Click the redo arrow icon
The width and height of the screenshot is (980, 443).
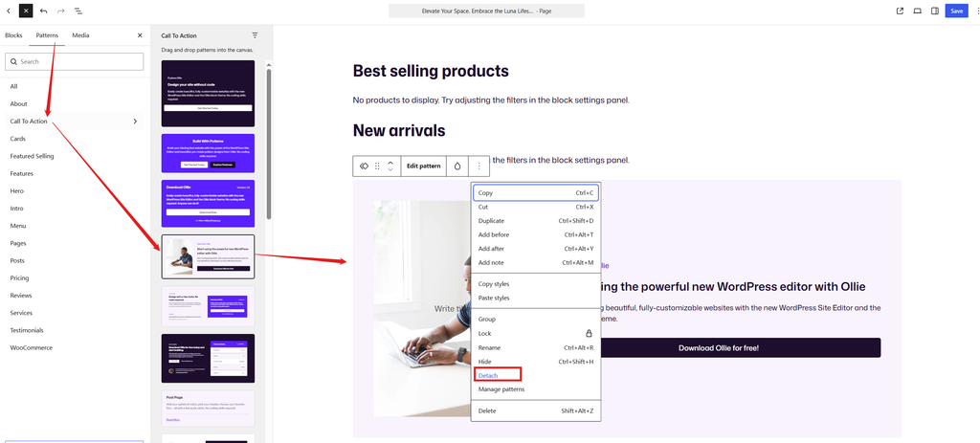tap(60, 11)
